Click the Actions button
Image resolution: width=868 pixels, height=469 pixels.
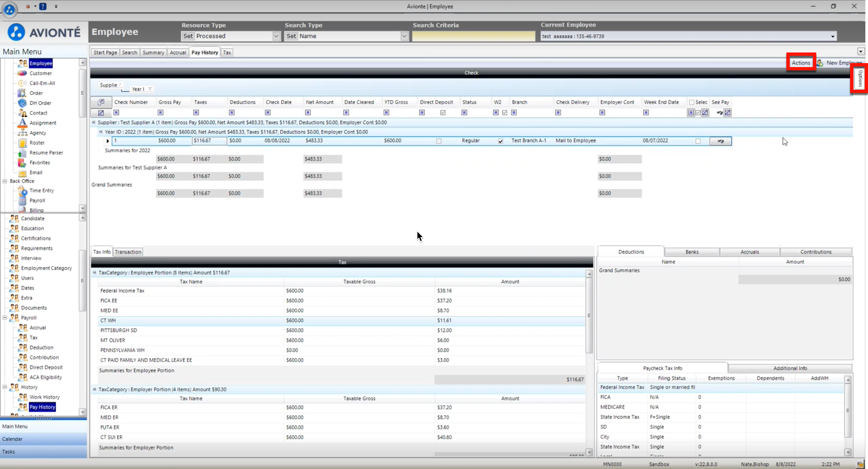[801, 62]
